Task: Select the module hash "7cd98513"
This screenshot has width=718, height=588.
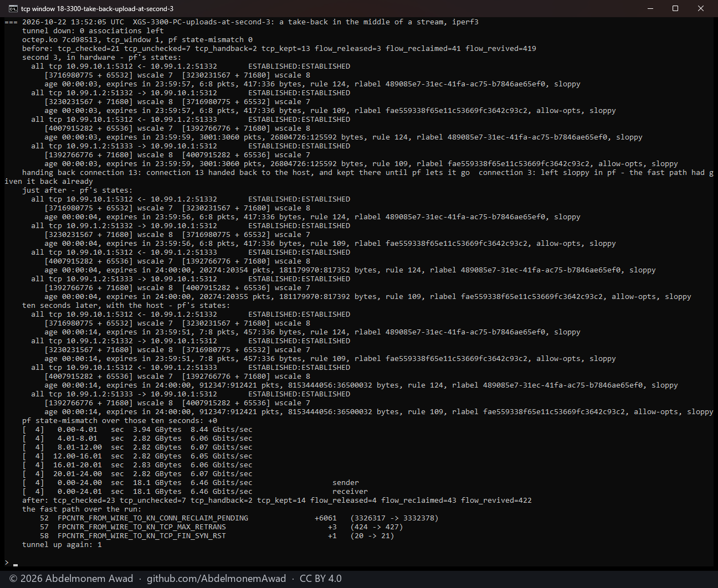Action: (x=80, y=40)
